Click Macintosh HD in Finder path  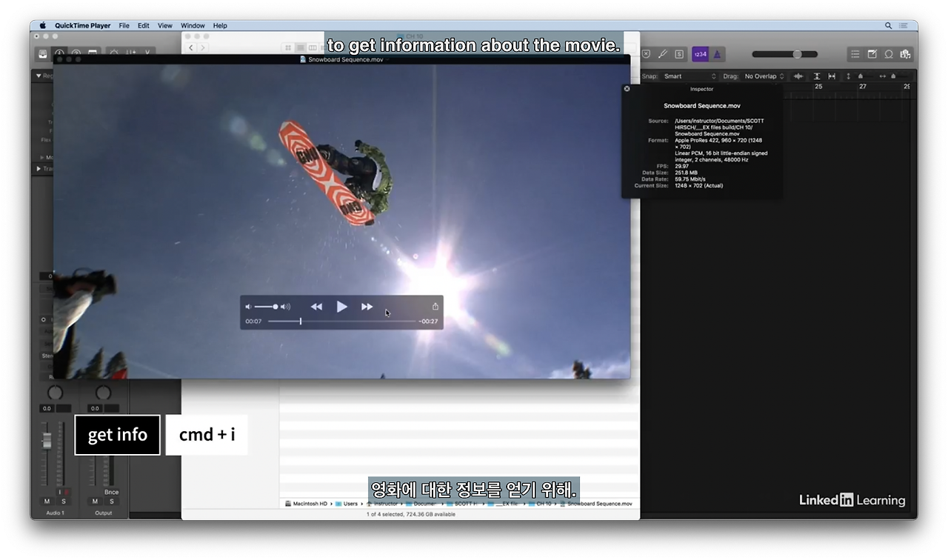click(306, 504)
